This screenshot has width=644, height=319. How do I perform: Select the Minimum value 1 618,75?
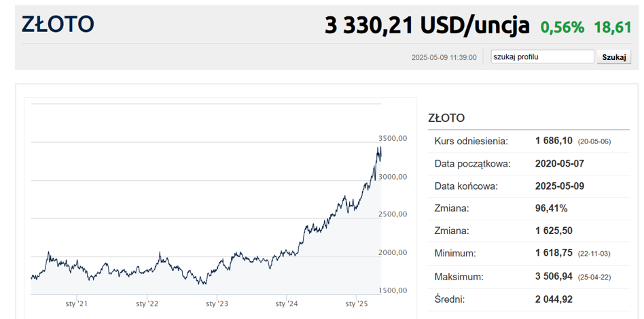tap(554, 254)
